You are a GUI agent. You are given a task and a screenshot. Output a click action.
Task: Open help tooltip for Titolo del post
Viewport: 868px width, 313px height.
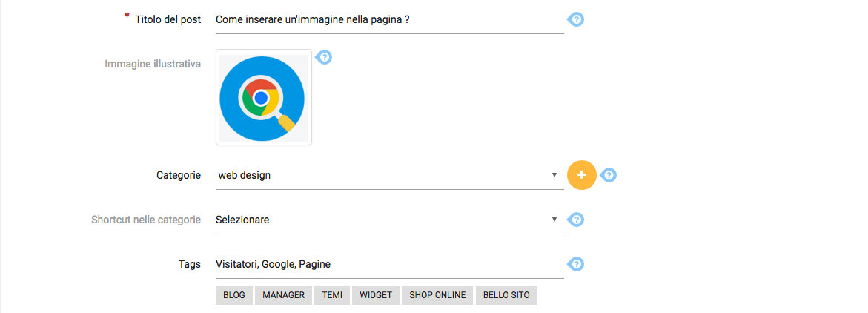[x=576, y=19]
